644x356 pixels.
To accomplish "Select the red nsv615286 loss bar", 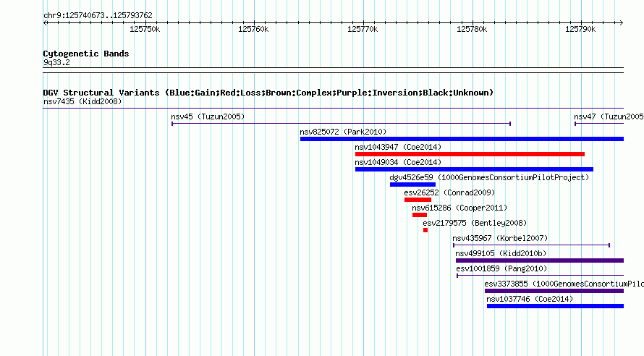I will pyautogui.click(x=420, y=215).
